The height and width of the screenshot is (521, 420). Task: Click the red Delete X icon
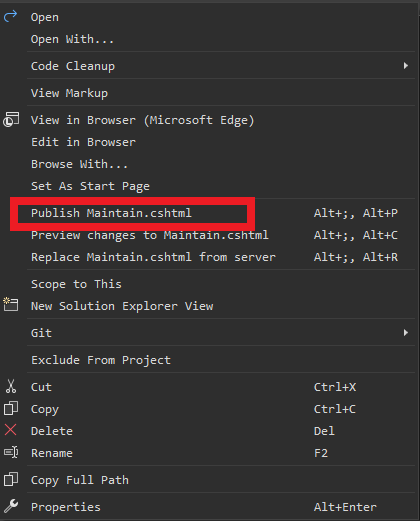11,430
